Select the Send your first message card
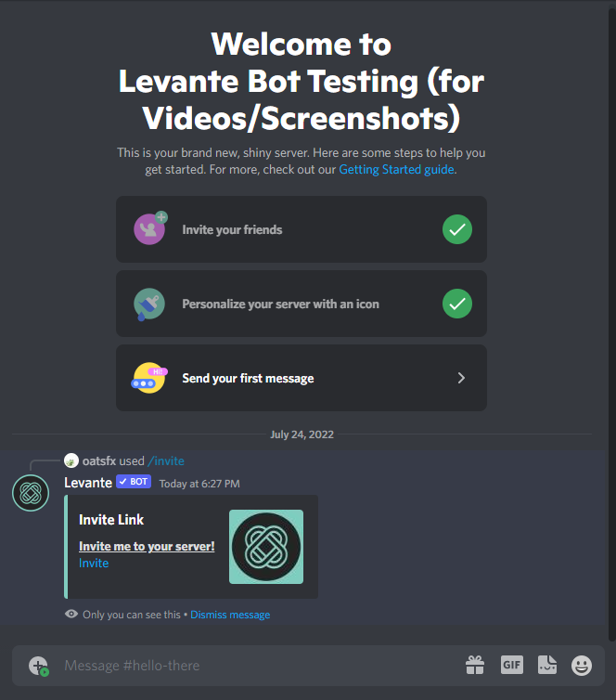The width and height of the screenshot is (616, 700). pyautogui.click(x=302, y=378)
